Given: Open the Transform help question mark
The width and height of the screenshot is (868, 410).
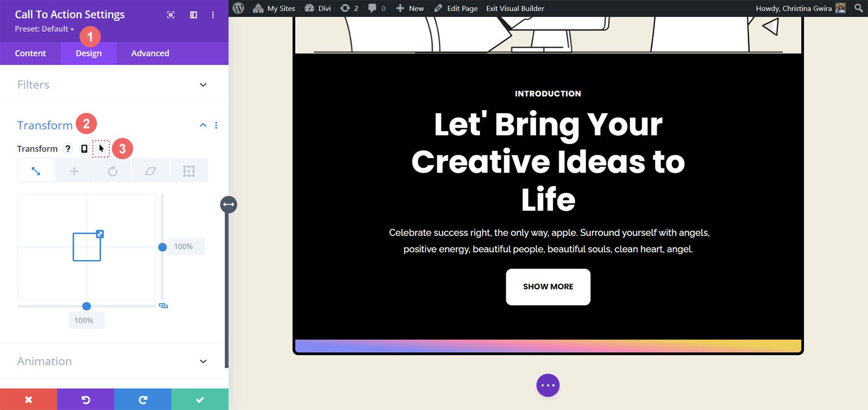Looking at the screenshot, I should tap(68, 149).
